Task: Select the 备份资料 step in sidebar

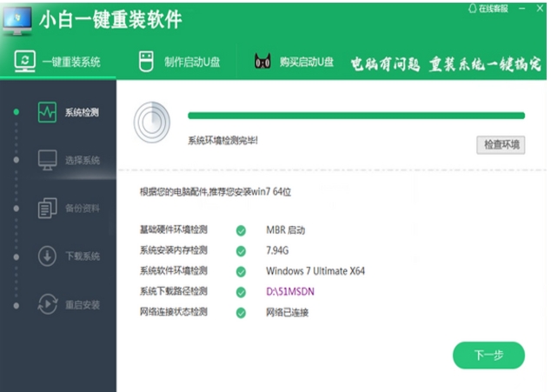Action: coord(69,209)
